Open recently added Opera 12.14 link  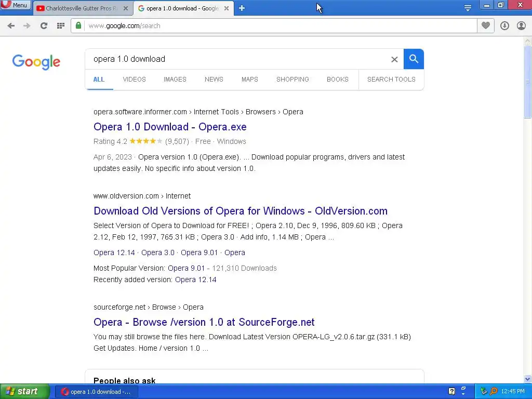coord(196,280)
